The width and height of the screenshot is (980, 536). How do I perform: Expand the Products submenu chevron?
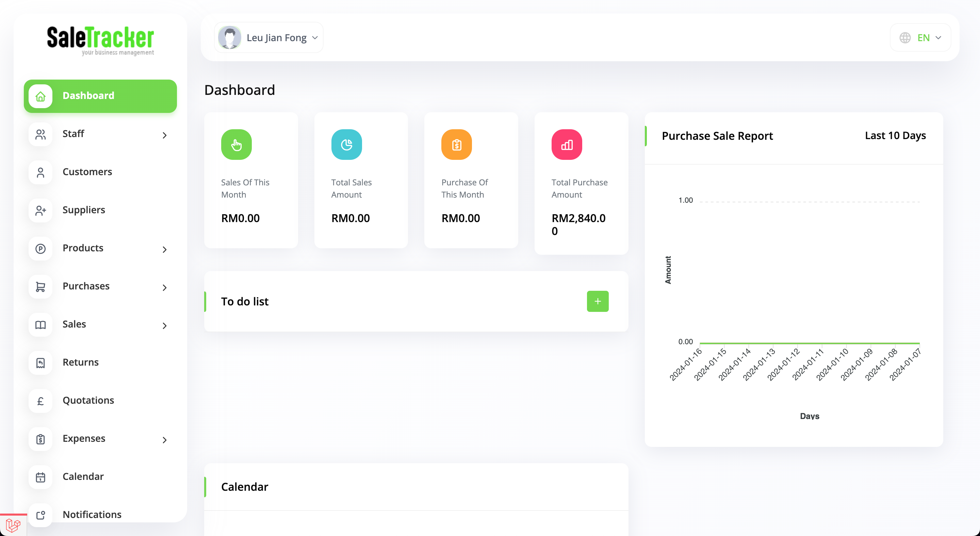[164, 249]
